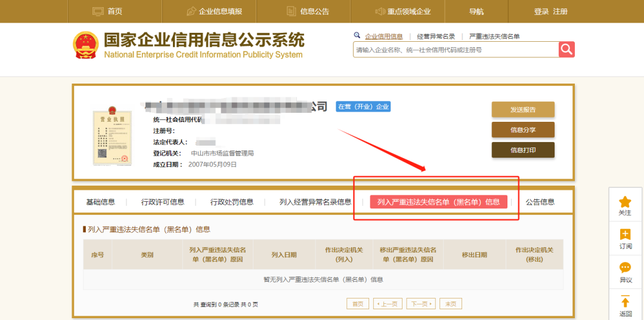Click the 末页 pagination button
This screenshot has height=320, width=644.
coord(451,304)
